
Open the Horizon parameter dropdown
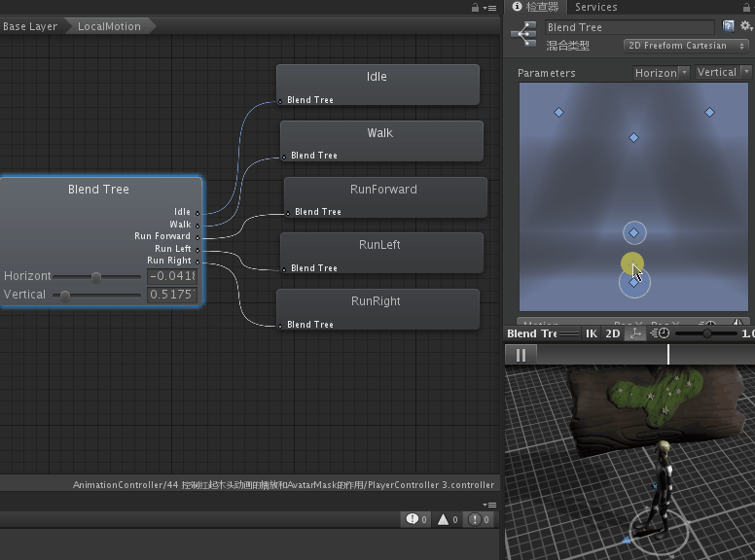(x=661, y=73)
